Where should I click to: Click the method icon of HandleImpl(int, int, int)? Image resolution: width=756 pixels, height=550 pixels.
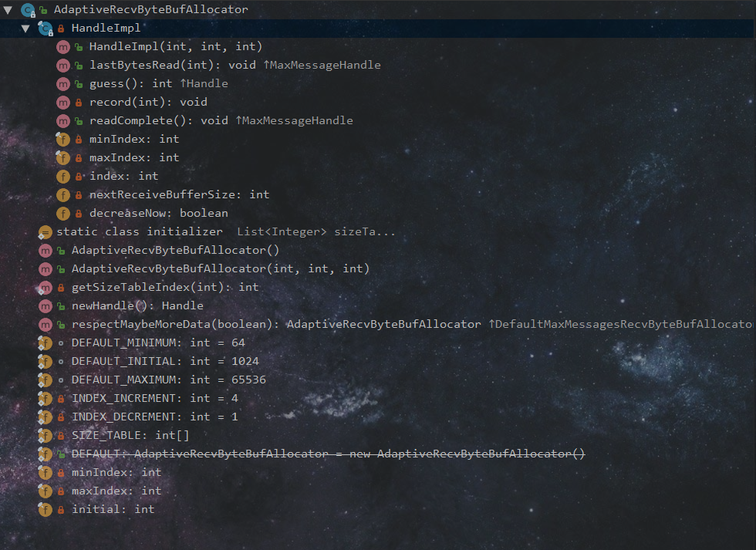pyautogui.click(x=63, y=47)
